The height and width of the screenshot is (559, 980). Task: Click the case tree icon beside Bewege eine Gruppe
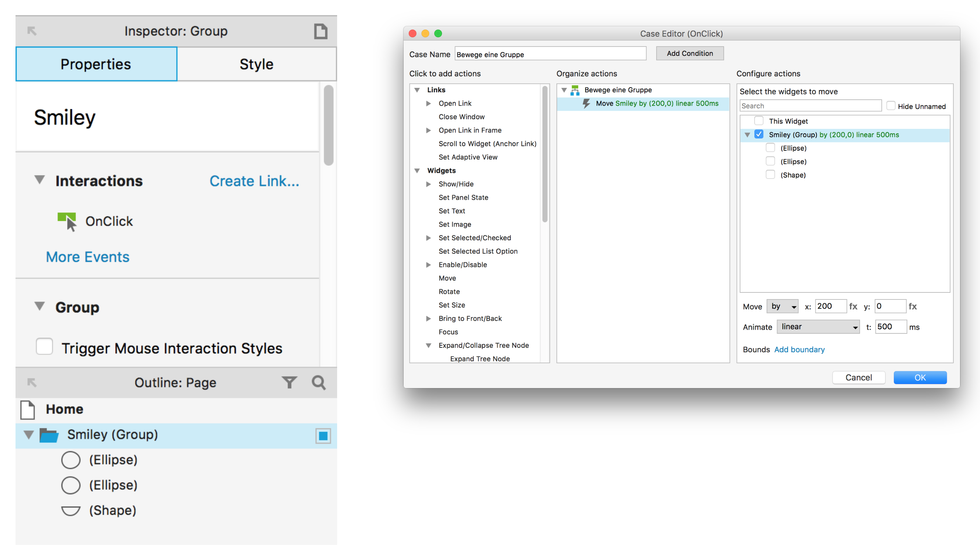click(x=575, y=90)
